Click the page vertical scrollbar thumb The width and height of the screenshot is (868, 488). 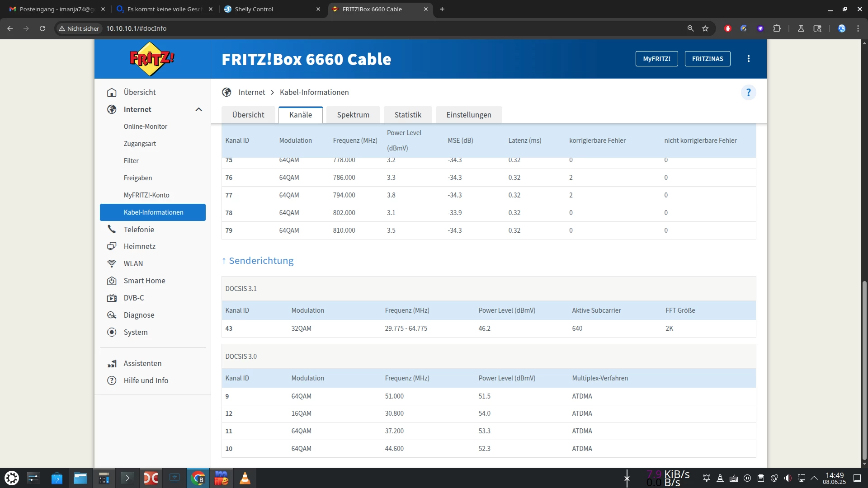864,371
